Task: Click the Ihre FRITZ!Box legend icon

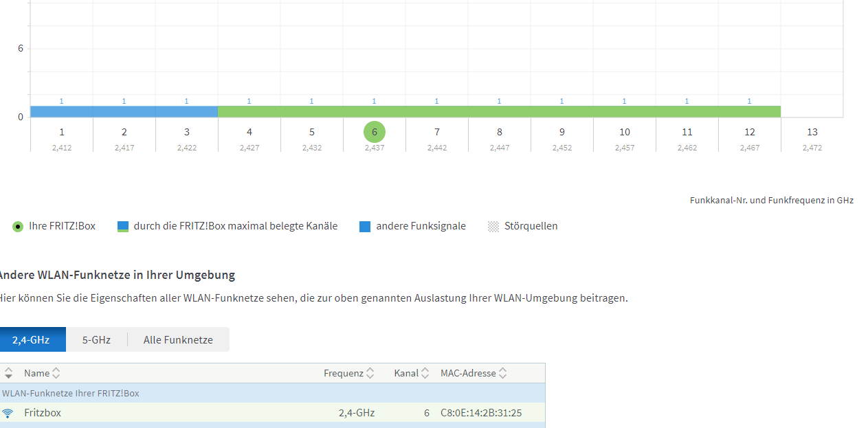Action: [x=18, y=227]
